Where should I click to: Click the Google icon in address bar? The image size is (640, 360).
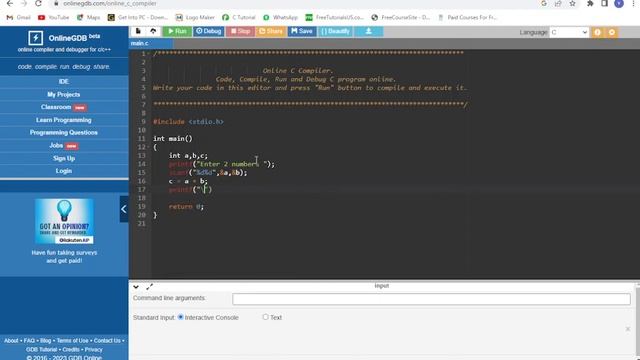(x=544, y=3)
